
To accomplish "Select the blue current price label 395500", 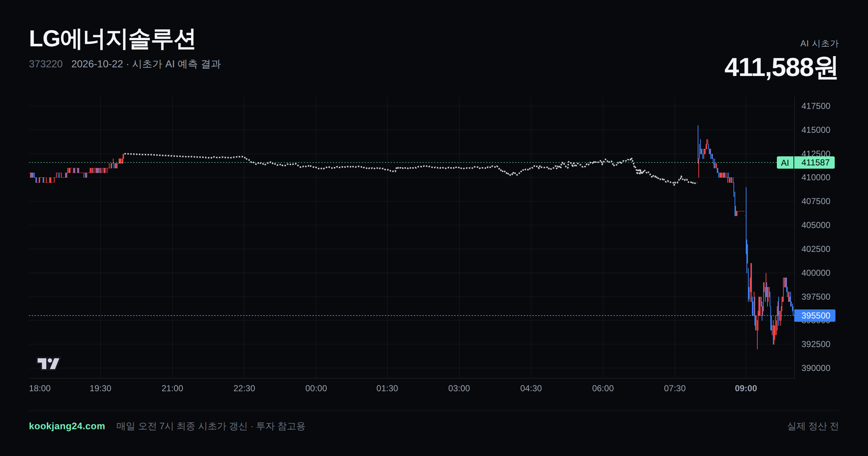I will (x=815, y=316).
